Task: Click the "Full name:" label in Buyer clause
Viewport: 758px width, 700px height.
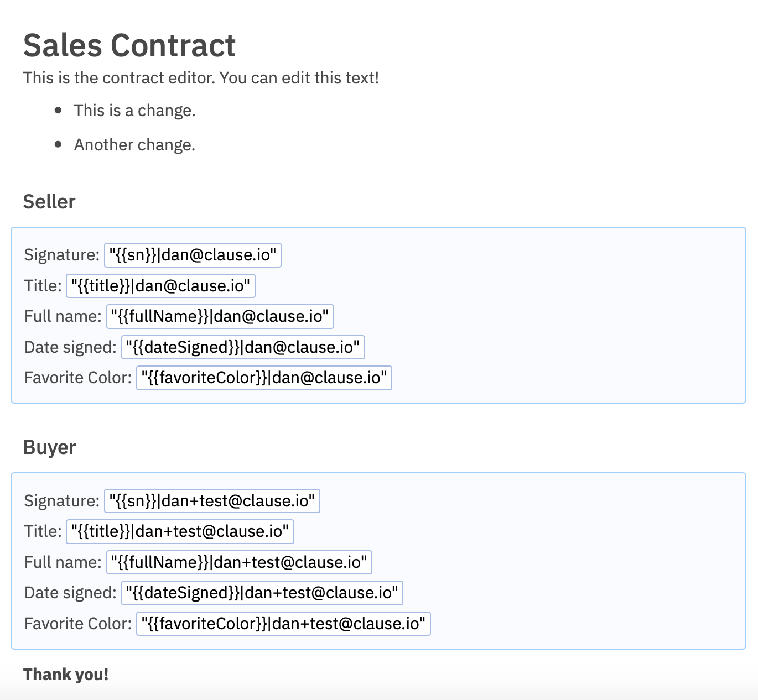Action: (63, 562)
